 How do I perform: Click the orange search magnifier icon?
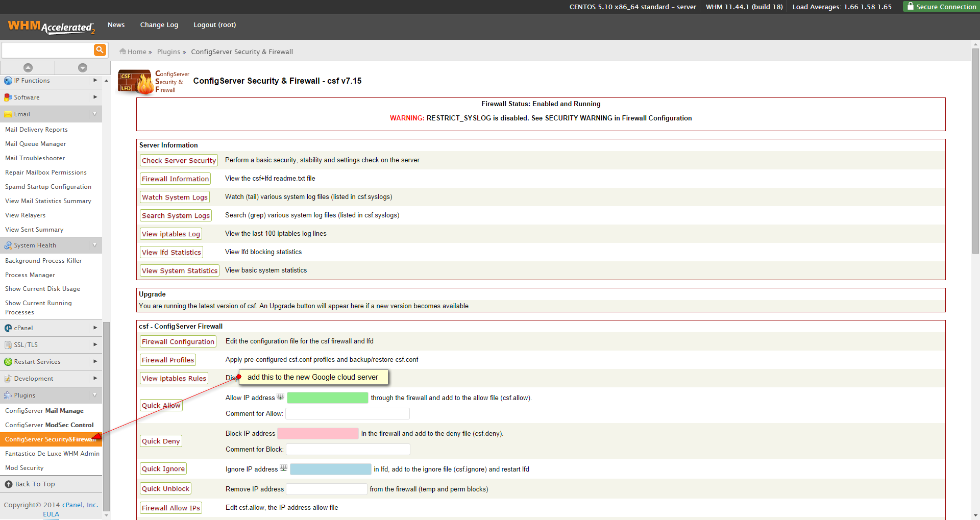click(100, 50)
